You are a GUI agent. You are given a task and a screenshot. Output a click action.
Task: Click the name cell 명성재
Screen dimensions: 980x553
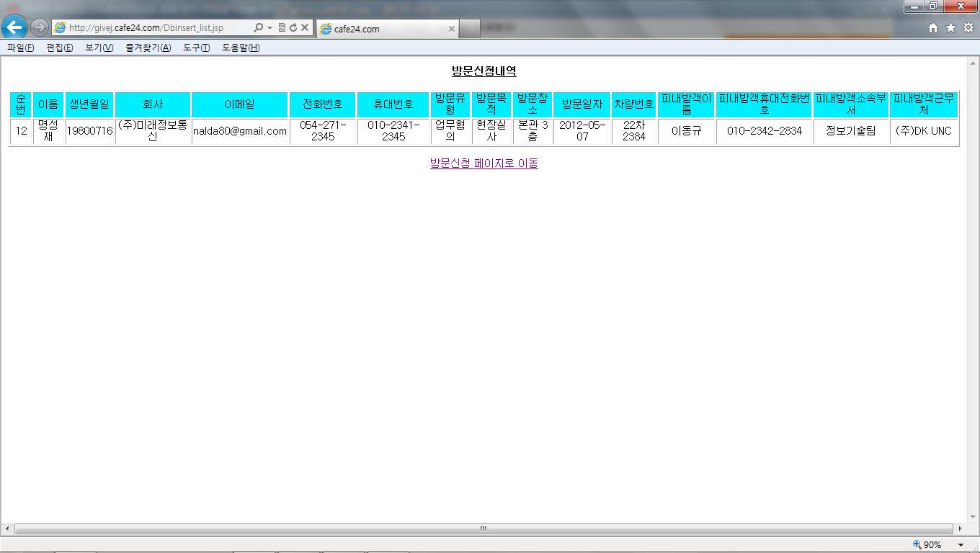[x=48, y=131]
